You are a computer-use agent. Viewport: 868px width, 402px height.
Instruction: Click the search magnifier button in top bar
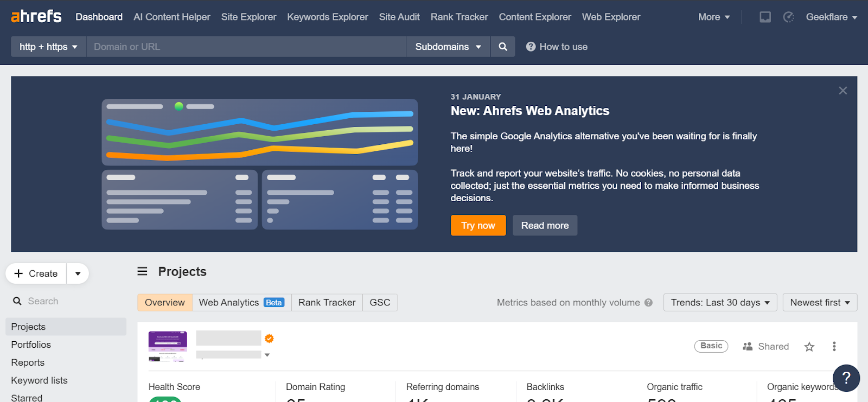[503, 47]
